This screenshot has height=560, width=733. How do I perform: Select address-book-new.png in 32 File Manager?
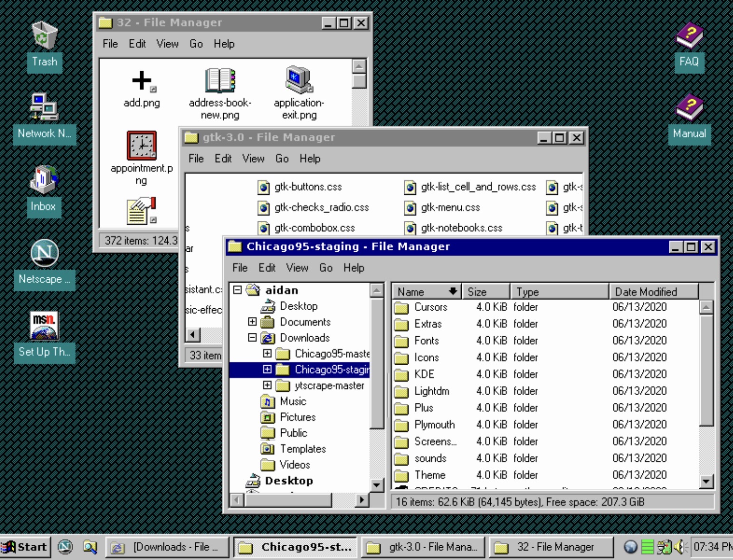pos(220,94)
